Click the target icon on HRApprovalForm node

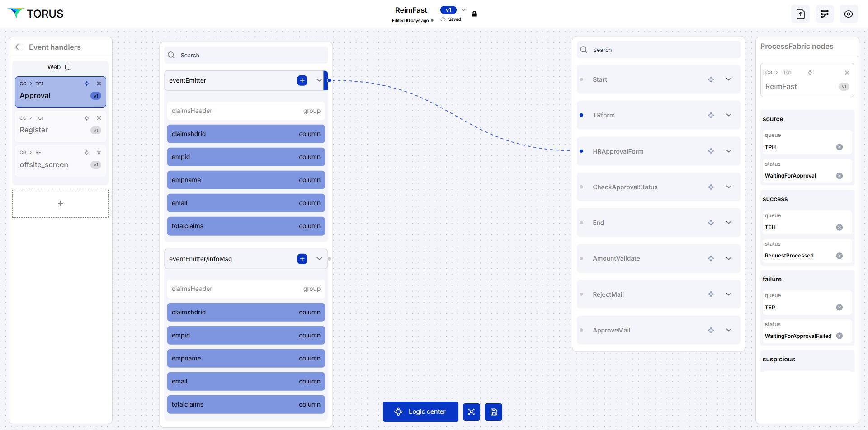pos(711,151)
